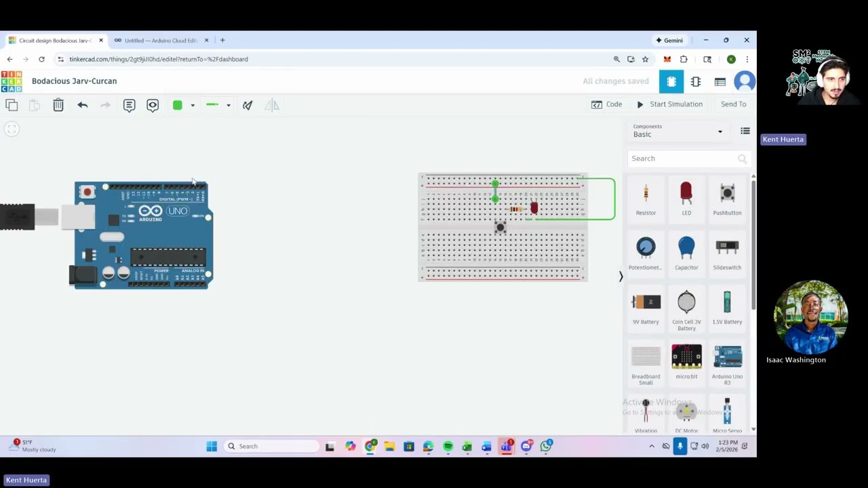
Task: Select the micro:bit component
Action: coord(686,362)
